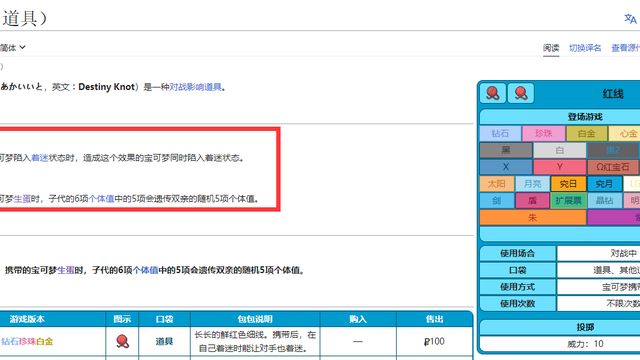Select the orange 朱 game cell
The height and width of the screenshot is (360, 640).
click(533, 217)
